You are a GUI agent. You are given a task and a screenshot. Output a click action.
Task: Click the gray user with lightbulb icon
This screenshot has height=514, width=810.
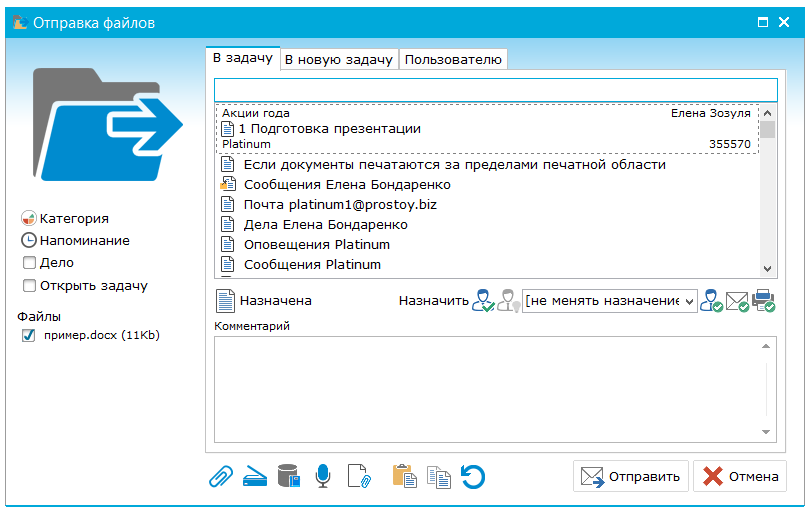click(508, 300)
